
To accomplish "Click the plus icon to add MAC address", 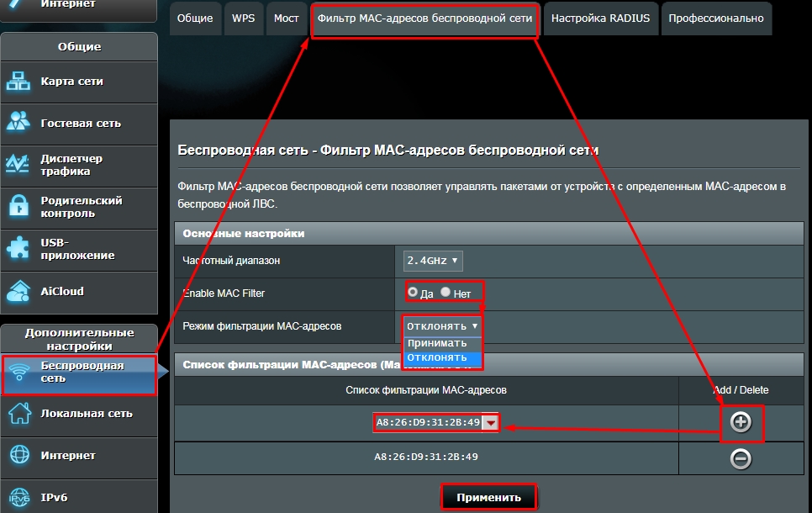I will click(x=741, y=422).
